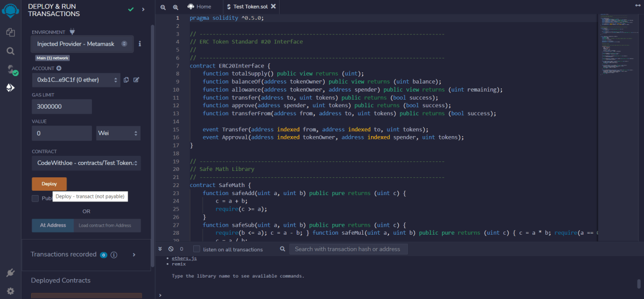The height and width of the screenshot is (299, 644).
Task: Click the green verified checkmark icon
Action: coord(131,9)
